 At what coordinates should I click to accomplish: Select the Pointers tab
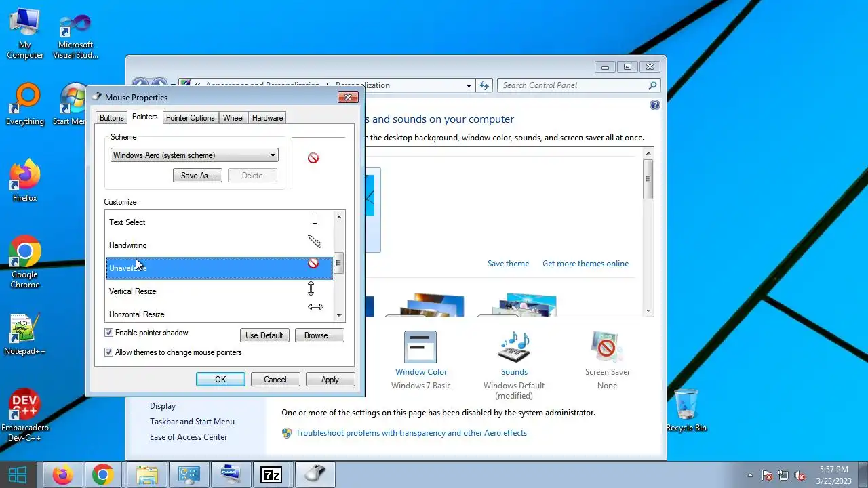144,117
